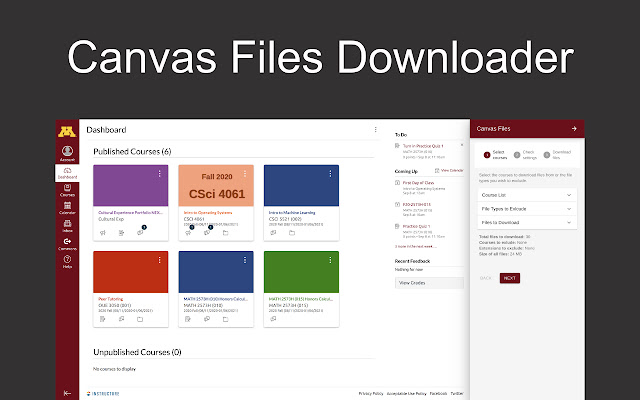Open options menu on purple Cultural Experience card
The height and width of the screenshot is (400, 640).
pyautogui.click(x=160, y=174)
